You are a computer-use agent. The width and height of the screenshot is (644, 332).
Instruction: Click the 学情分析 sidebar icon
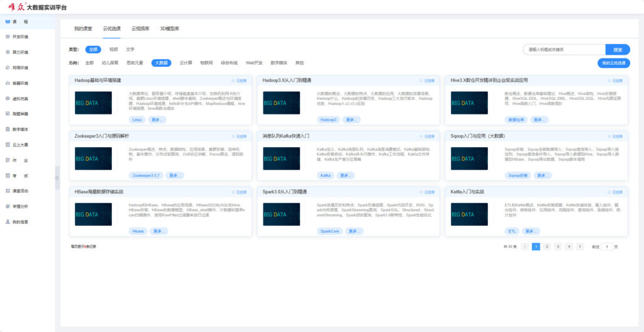pyautogui.click(x=8, y=206)
